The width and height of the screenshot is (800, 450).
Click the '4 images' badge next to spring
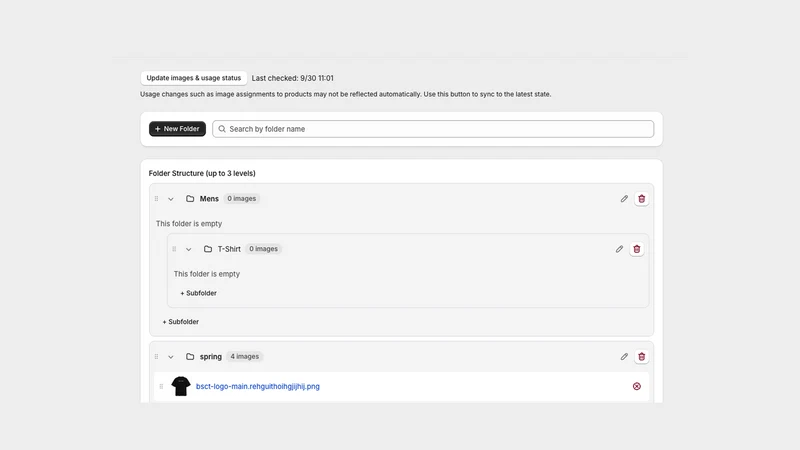click(x=244, y=357)
